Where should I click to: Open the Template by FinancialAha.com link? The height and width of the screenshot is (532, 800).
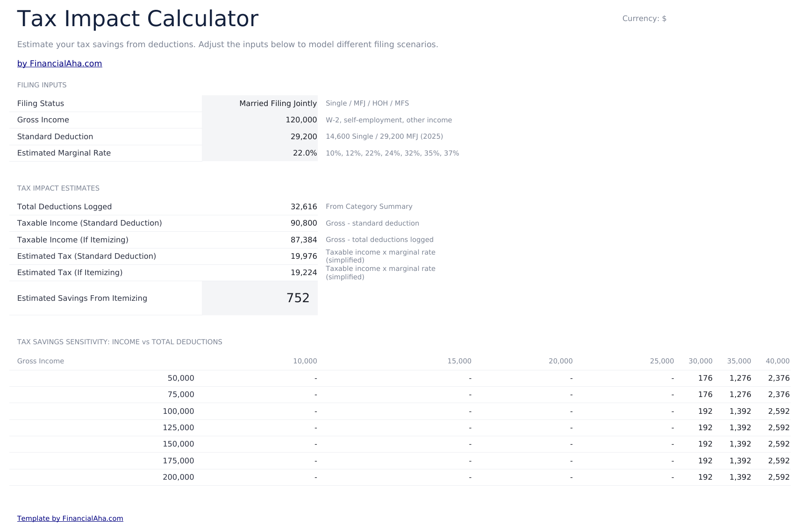click(70, 518)
